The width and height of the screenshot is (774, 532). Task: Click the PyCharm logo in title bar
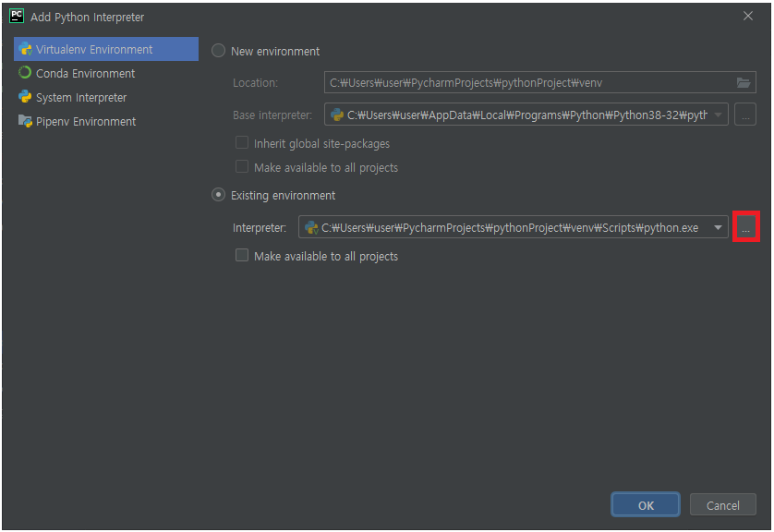coord(17,17)
